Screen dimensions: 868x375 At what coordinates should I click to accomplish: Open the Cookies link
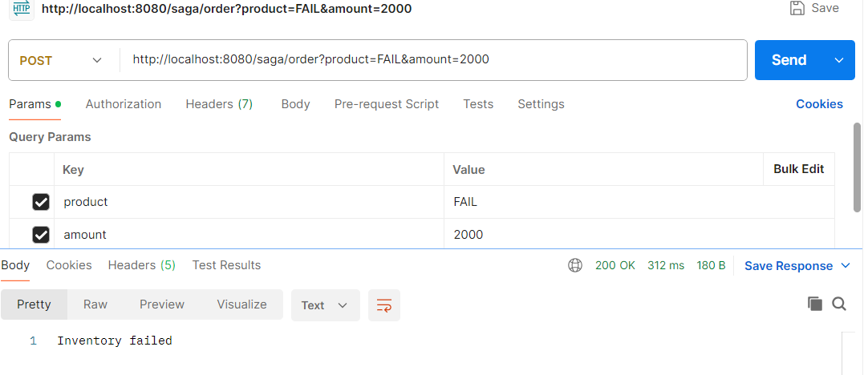819,104
